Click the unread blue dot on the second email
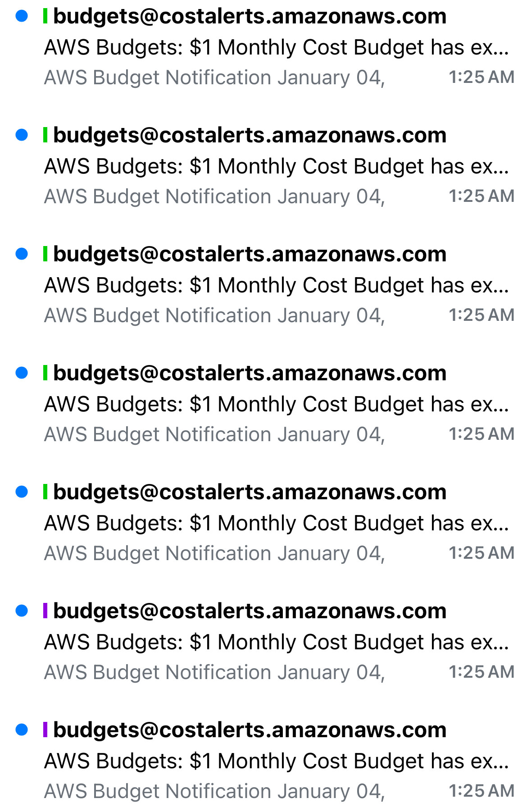 click(22, 135)
